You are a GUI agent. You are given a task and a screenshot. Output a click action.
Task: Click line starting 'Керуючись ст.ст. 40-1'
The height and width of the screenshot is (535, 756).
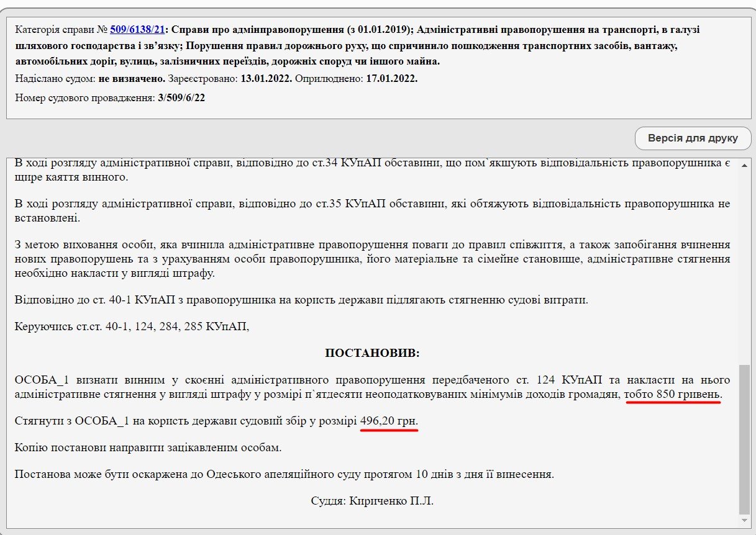click(x=132, y=326)
